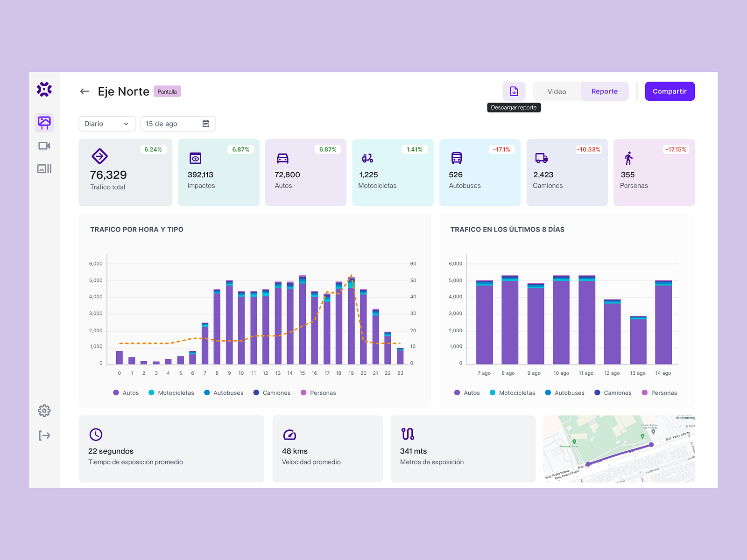Click the Camiones truck icon

pyautogui.click(x=542, y=158)
